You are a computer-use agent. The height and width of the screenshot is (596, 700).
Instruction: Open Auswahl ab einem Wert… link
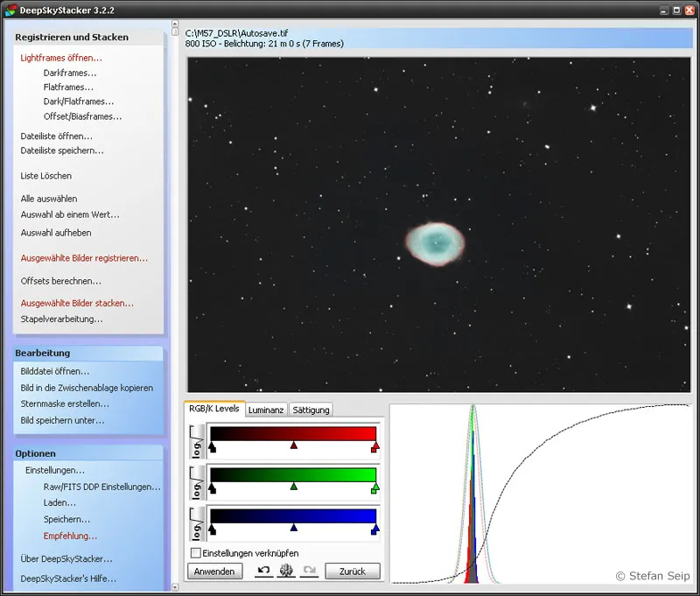pos(70,214)
